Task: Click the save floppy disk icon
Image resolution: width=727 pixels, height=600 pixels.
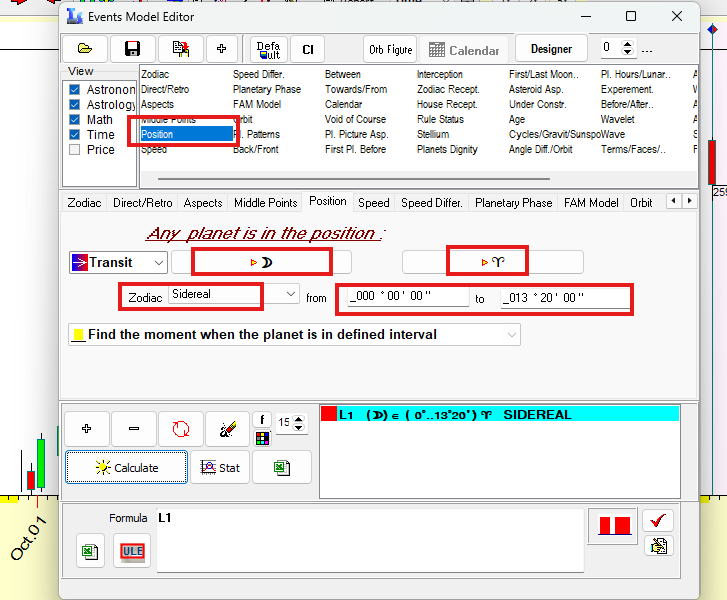Action: point(132,49)
